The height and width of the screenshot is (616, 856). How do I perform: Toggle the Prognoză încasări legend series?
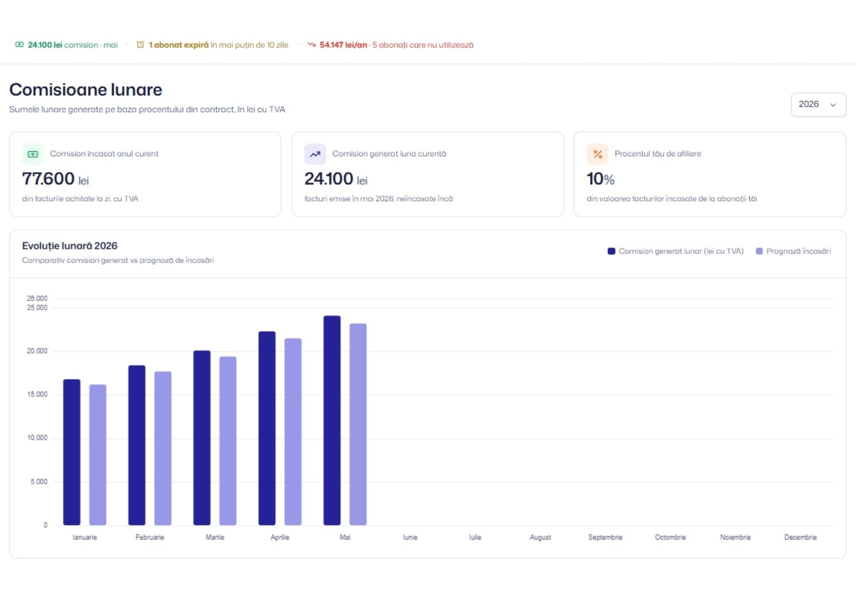coord(793,251)
